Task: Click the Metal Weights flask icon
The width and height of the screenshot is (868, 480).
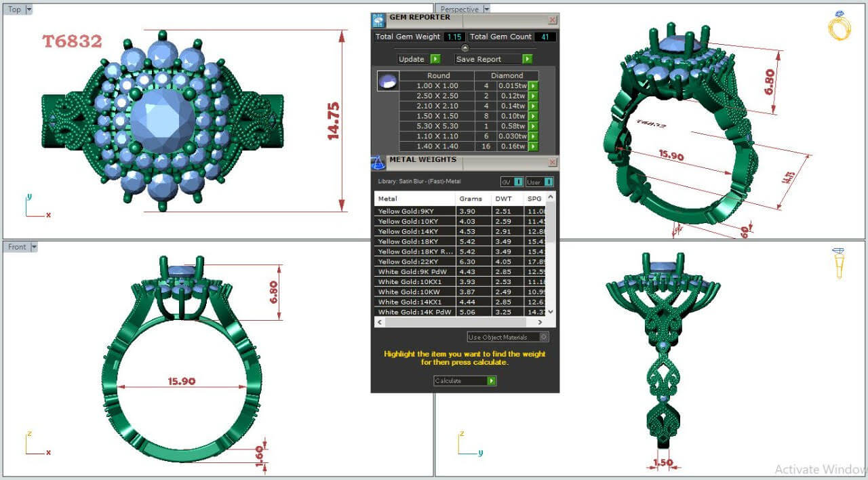Action: click(x=378, y=163)
